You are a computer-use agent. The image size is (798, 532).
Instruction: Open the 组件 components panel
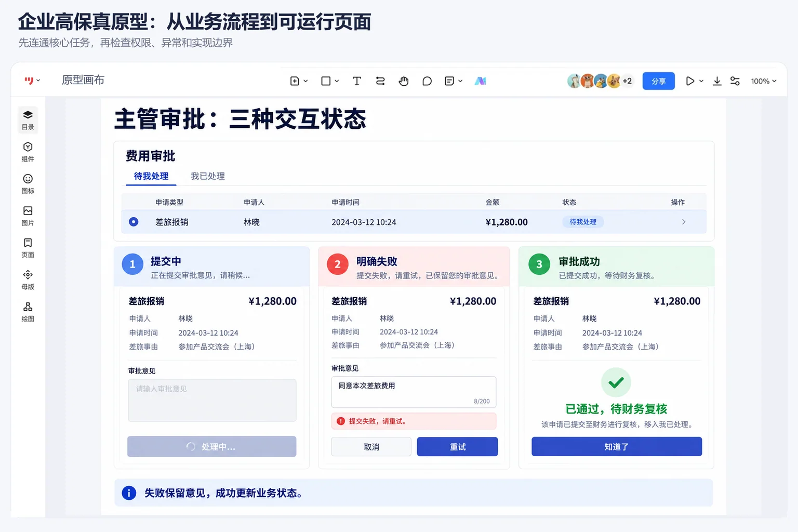pyautogui.click(x=28, y=152)
